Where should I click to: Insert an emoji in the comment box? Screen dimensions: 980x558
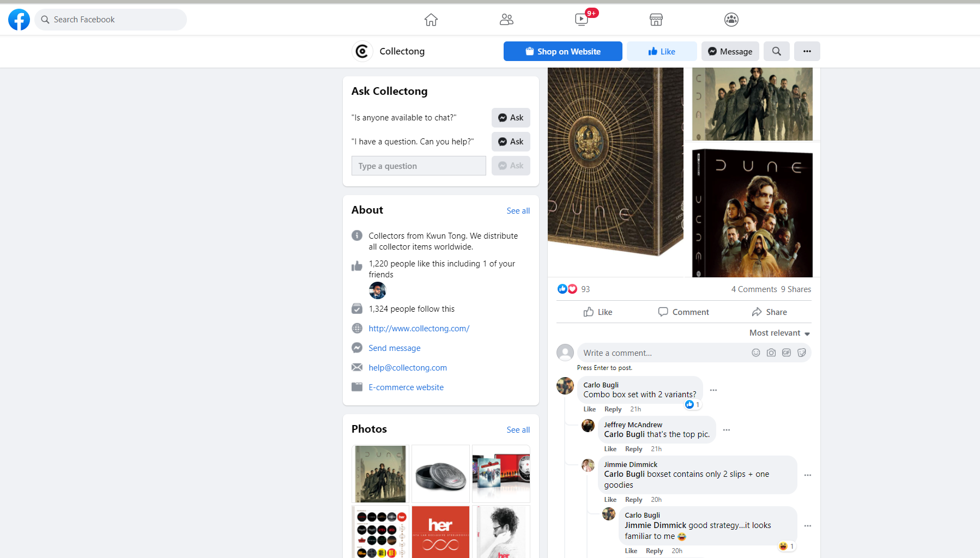point(756,353)
